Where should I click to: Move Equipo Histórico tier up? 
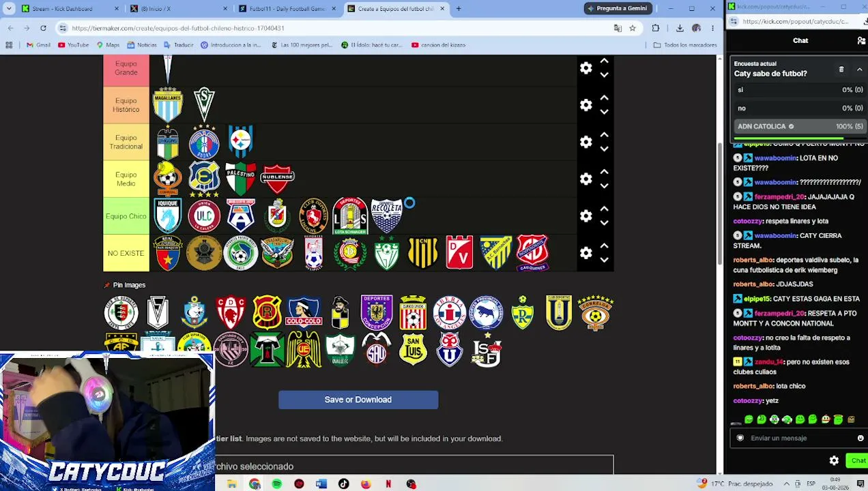point(604,98)
